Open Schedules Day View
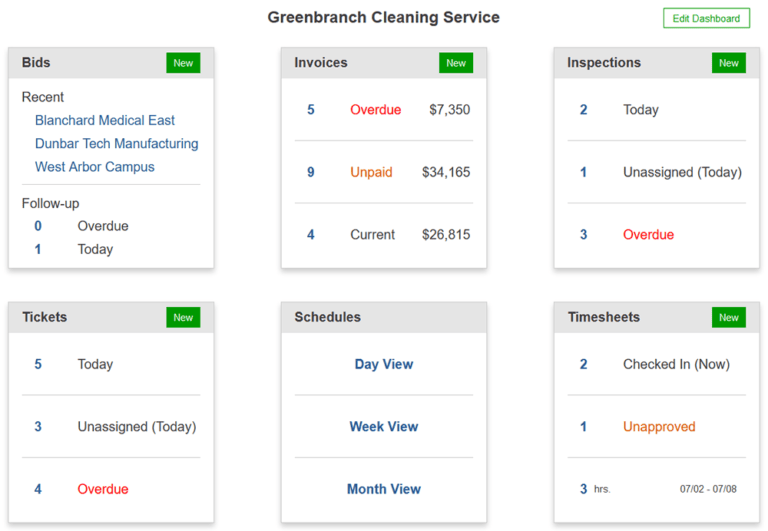This screenshot has width=768, height=531. click(384, 364)
